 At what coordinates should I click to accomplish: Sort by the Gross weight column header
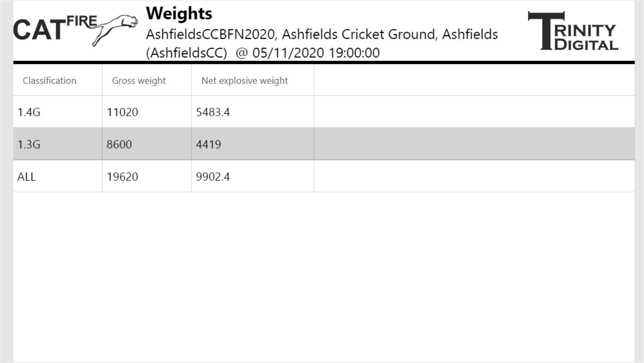139,81
